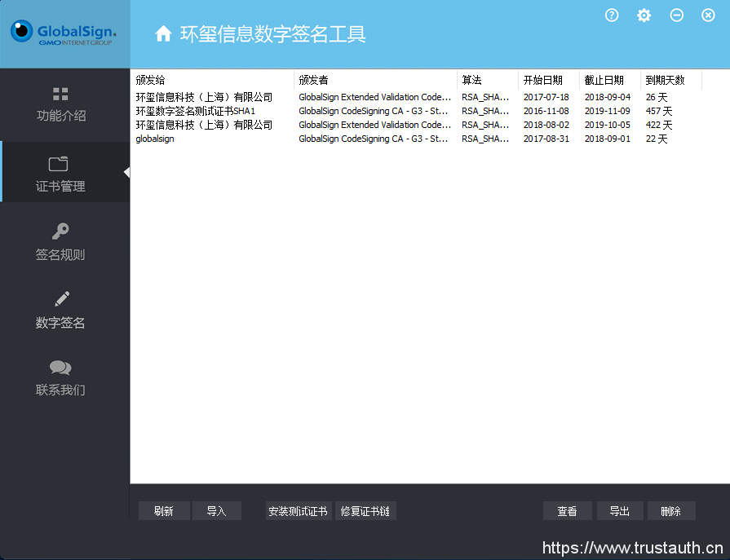Click 修复证书链 button
This screenshot has height=560, width=730.
click(365, 511)
